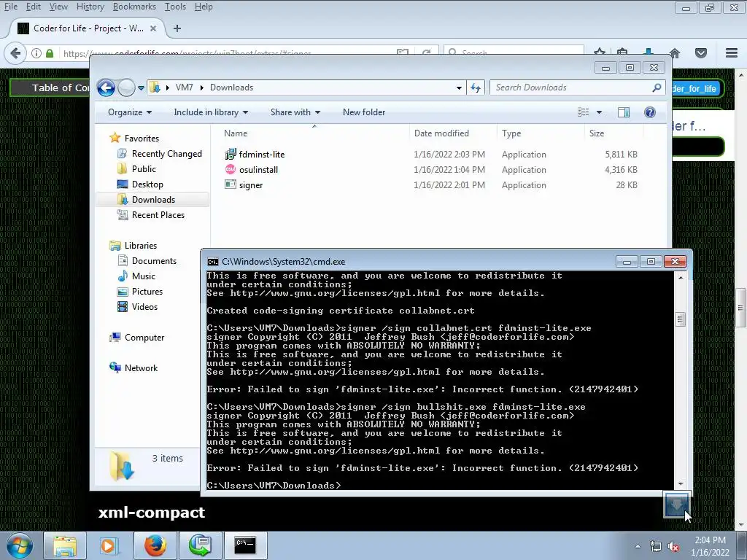The height and width of the screenshot is (560, 747).
Task: Open Recently Changed in Favorites
Action: click(x=167, y=154)
